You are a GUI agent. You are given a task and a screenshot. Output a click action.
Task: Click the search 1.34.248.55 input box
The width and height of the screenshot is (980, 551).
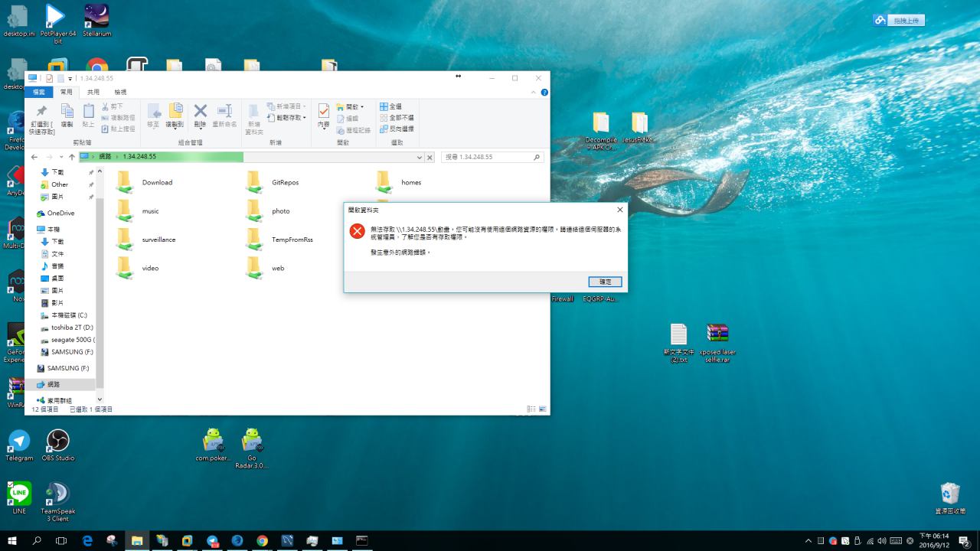(x=486, y=157)
